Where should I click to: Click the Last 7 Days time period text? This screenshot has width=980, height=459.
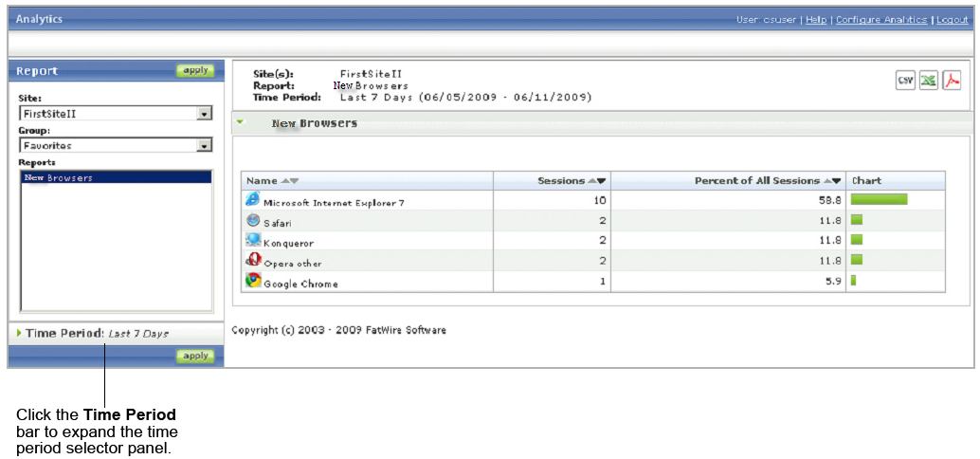[x=138, y=334]
